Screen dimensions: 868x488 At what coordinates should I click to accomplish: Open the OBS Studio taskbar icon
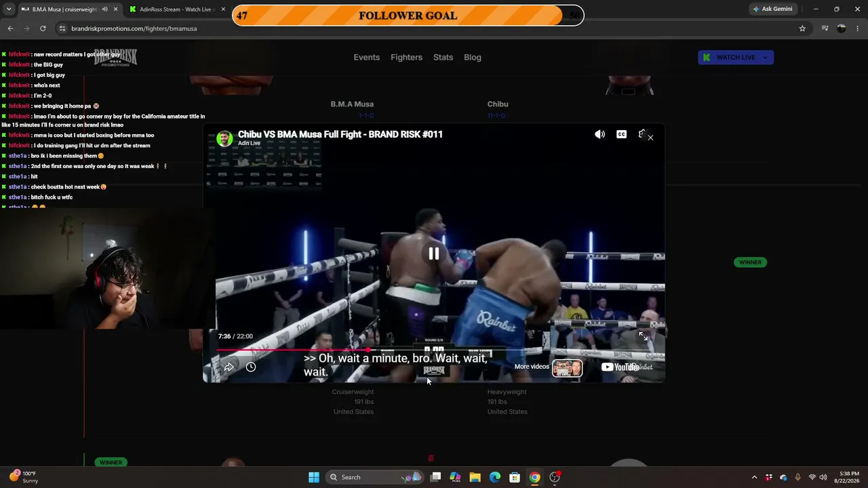point(555,477)
